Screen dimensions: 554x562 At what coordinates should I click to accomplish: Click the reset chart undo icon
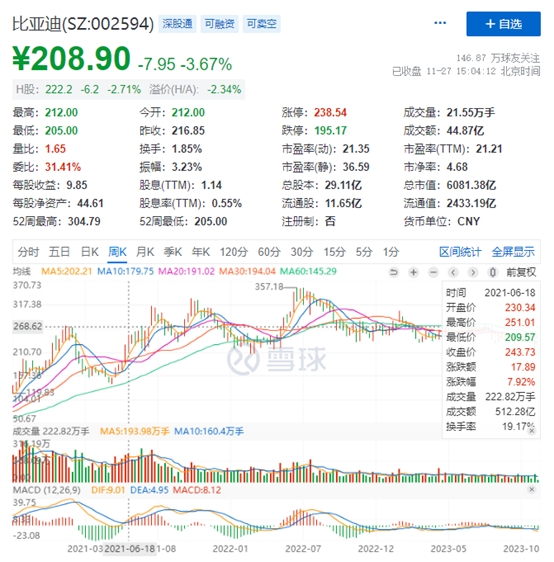tap(393, 272)
